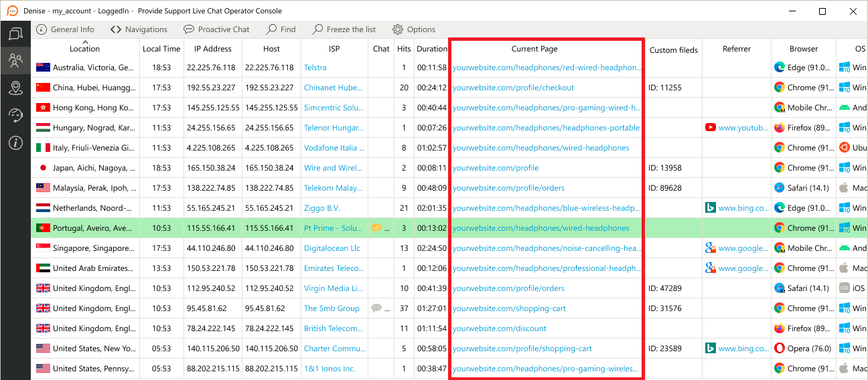Click the active chat icon for Portugal visitor

coord(377,228)
